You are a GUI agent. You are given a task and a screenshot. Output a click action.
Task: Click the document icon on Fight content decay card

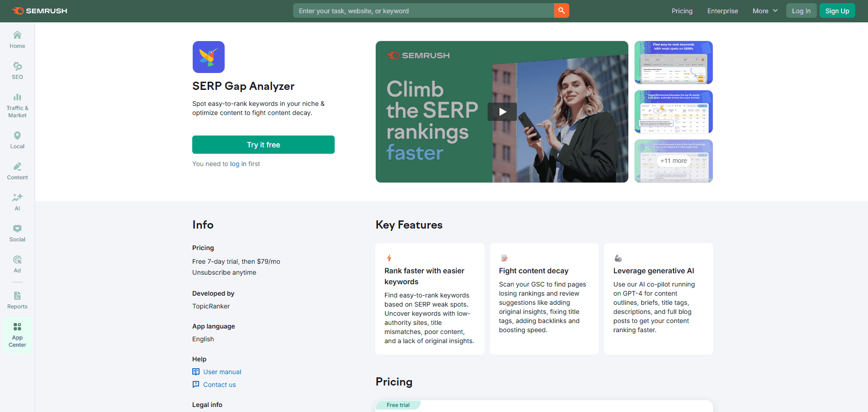pyautogui.click(x=504, y=258)
